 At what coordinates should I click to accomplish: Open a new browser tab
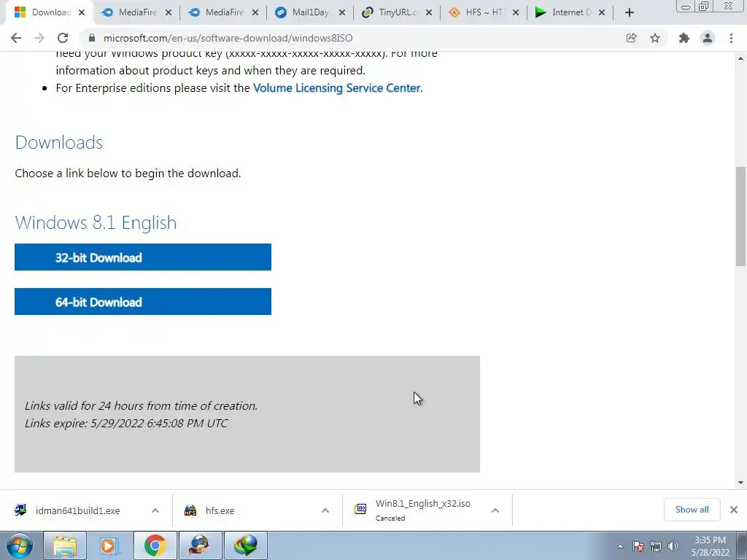click(630, 12)
